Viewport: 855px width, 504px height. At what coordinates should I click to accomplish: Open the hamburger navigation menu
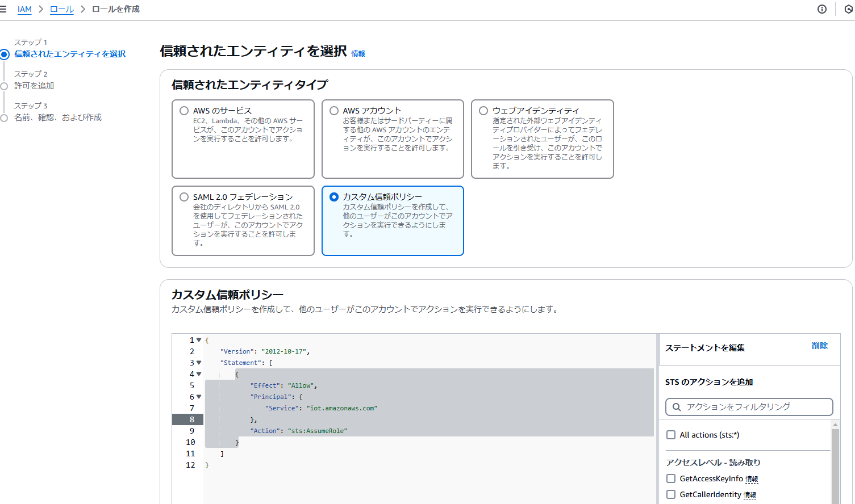click(3, 9)
